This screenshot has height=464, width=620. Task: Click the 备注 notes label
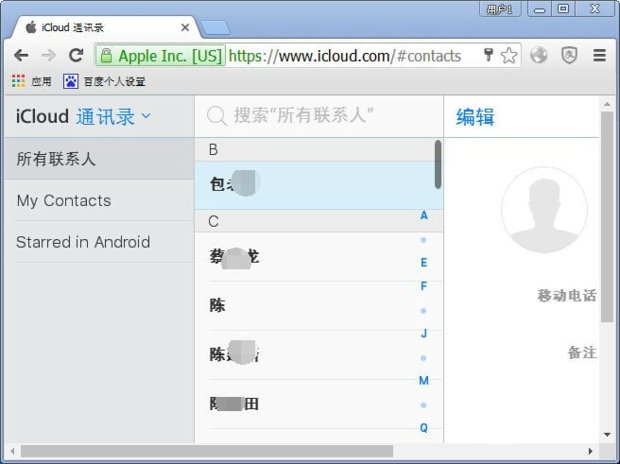click(x=582, y=352)
